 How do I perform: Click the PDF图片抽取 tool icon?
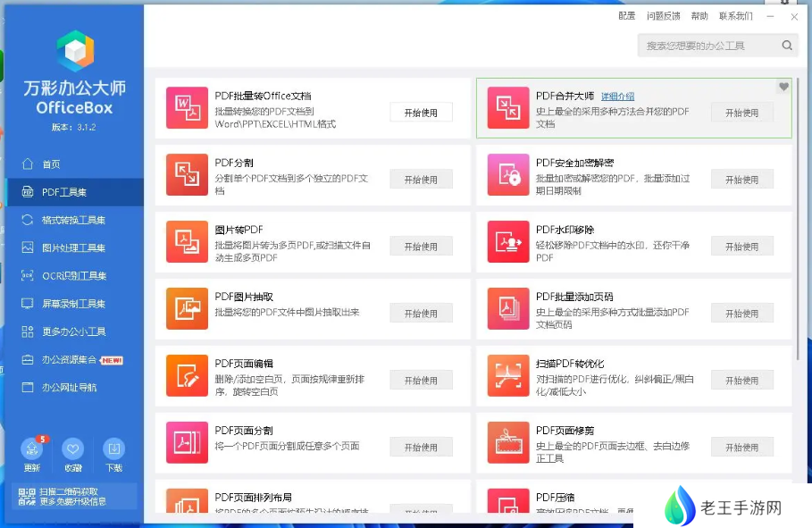[187, 308]
